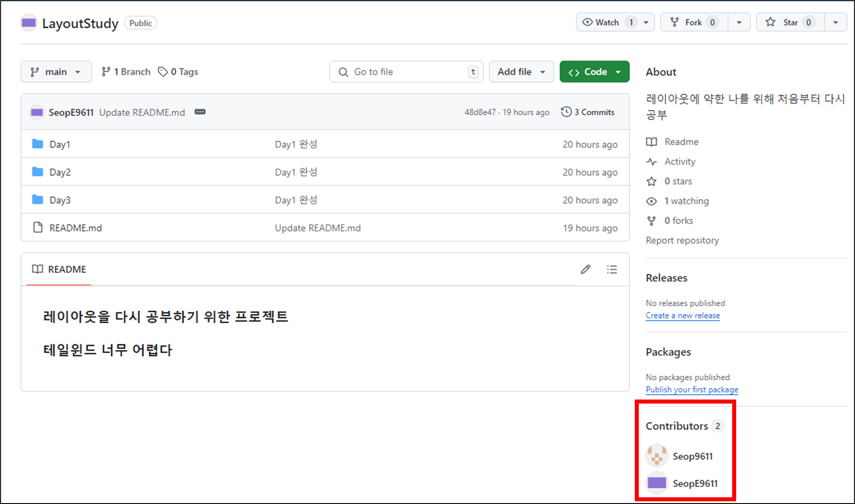Expand commit details with ellipsis button

[200, 112]
